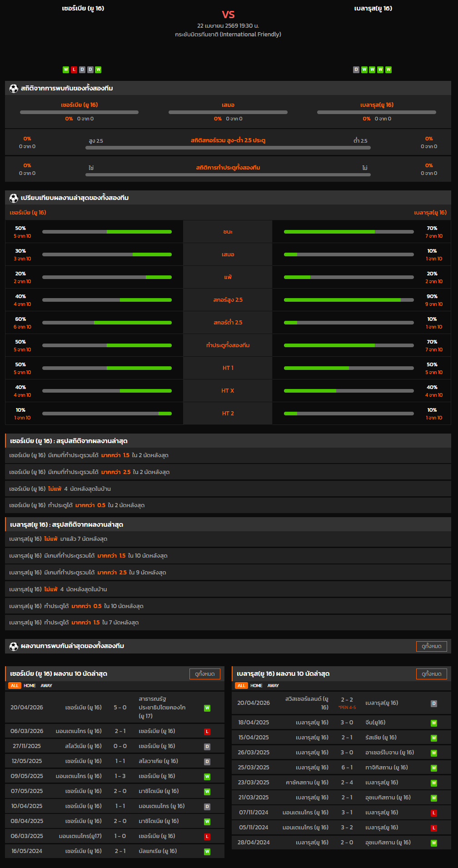This screenshot has height=868, width=458.
Task: Select the AWAY tab in Belarus's last 10 matches
Action: coord(273,686)
